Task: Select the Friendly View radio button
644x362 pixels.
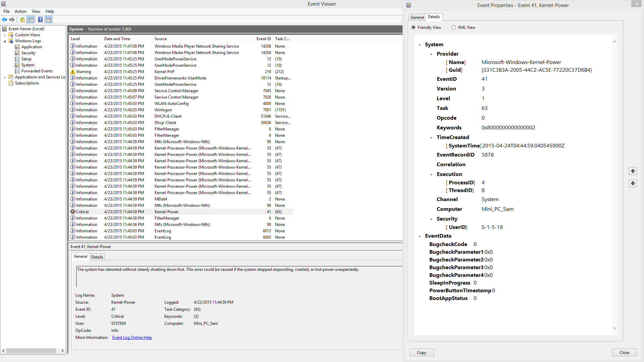Action: point(413,27)
